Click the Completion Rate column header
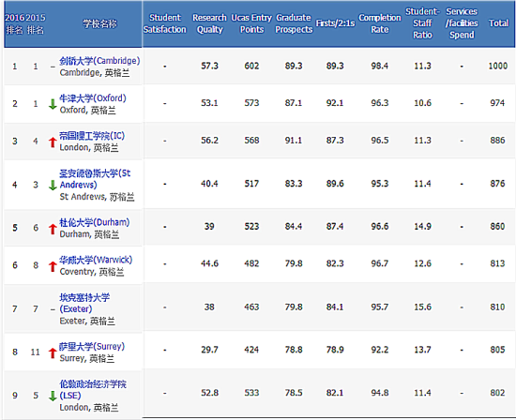The height and width of the screenshot is (420, 516). point(380,23)
